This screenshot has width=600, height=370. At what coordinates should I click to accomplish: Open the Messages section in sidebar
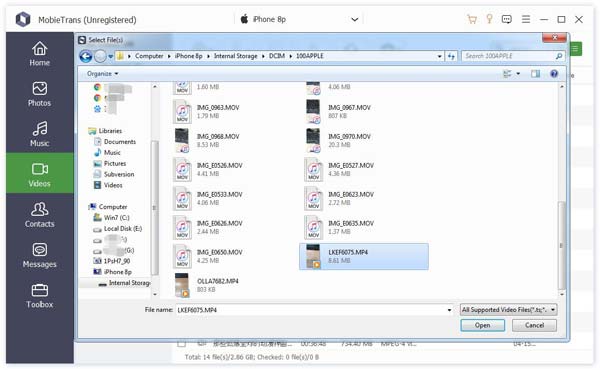(39, 255)
